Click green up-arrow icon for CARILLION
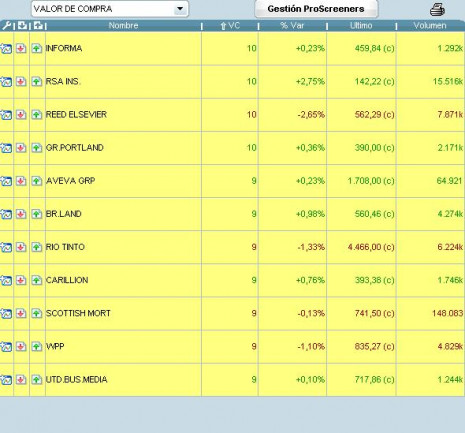 (37, 280)
